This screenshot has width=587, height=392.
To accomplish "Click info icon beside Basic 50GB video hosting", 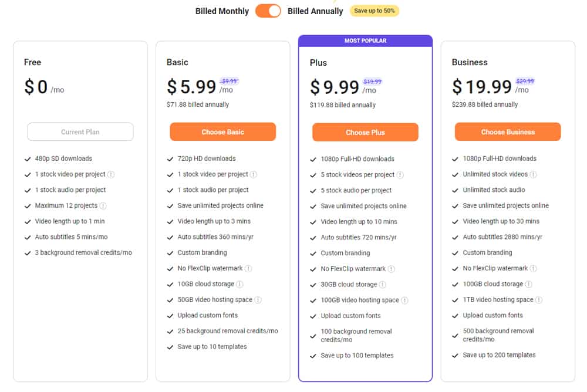I will (258, 300).
